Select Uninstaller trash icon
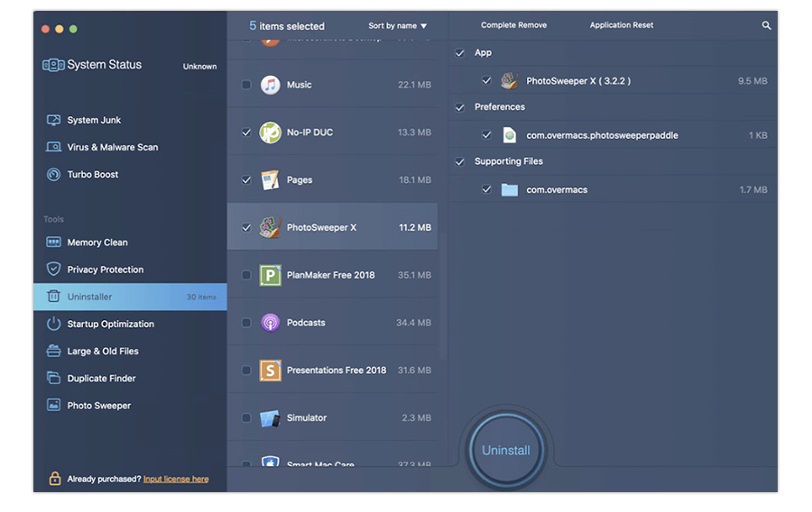 click(x=53, y=297)
